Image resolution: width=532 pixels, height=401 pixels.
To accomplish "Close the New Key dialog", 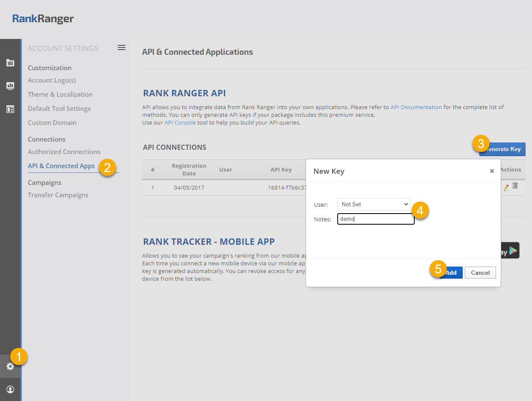I will point(492,171).
